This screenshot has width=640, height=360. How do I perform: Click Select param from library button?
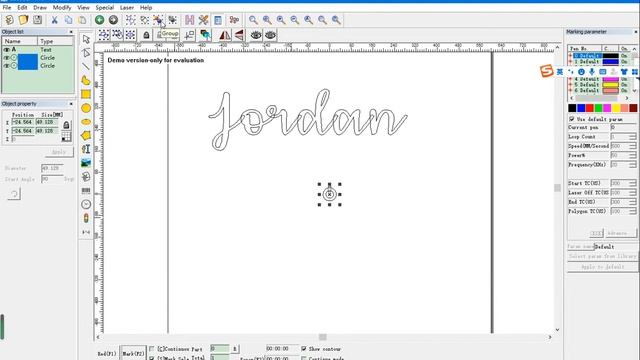click(x=602, y=256)
